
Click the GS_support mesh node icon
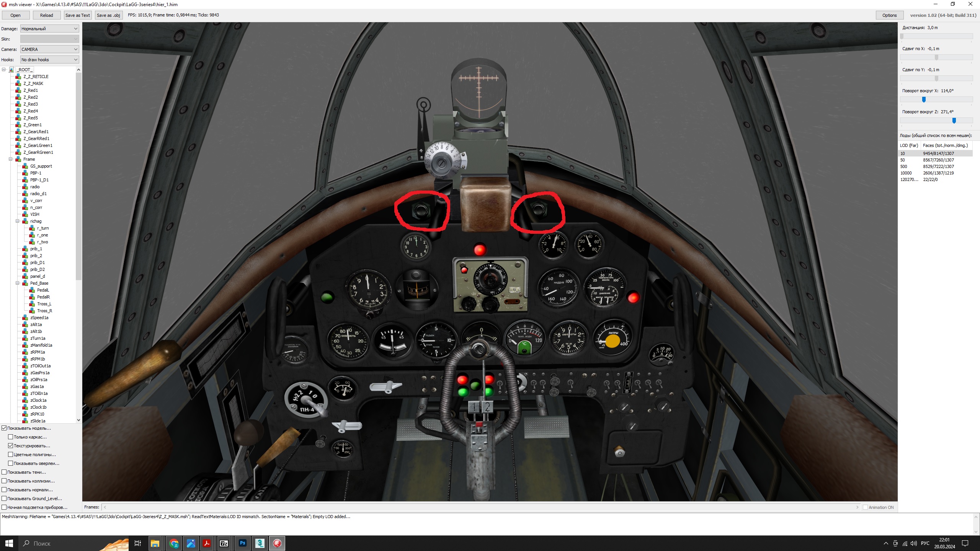click(x=25, y=166)
